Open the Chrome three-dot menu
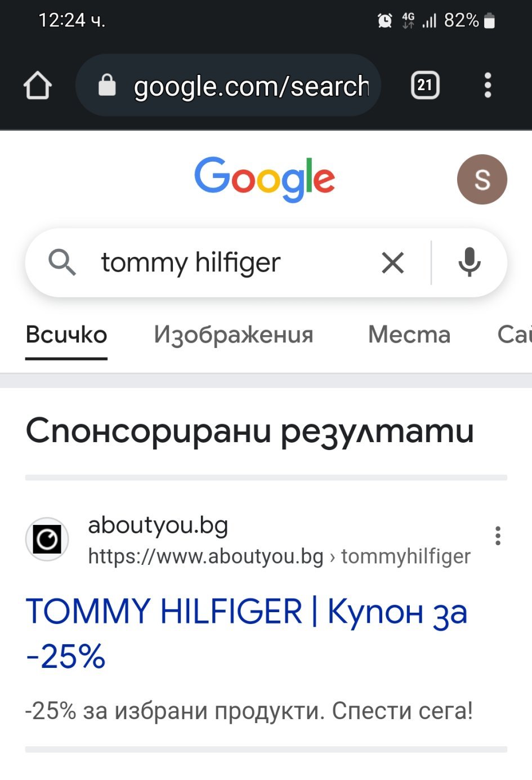532x780 pixels. tap(488, 86)
